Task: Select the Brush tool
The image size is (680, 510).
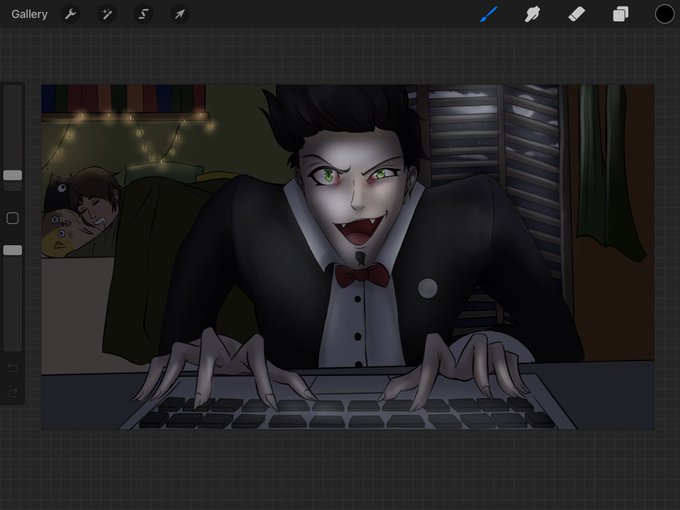Action: click(x=489, y=14)
